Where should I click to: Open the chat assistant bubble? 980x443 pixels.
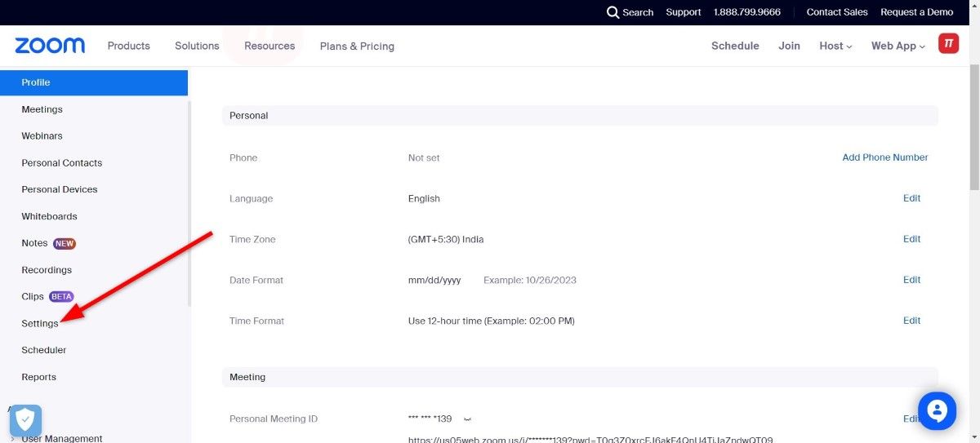936,410
